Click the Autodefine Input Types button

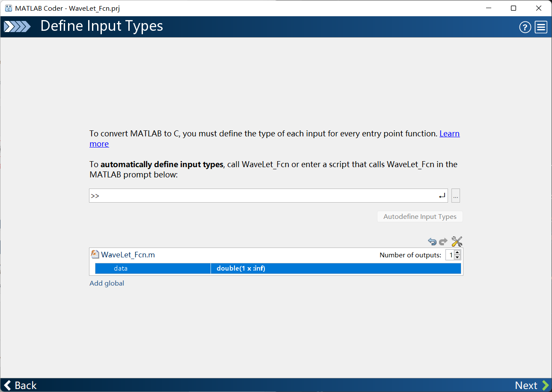420,216
